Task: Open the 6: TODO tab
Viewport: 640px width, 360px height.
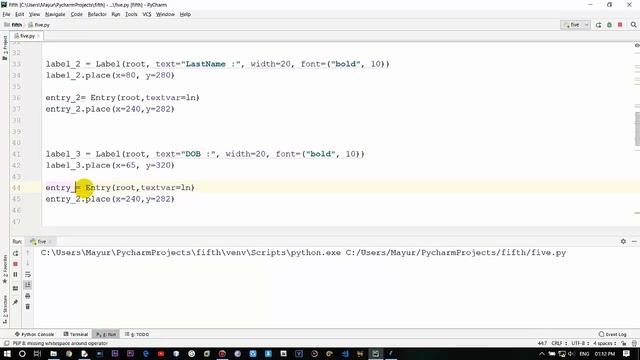Action: coord(137,334)
